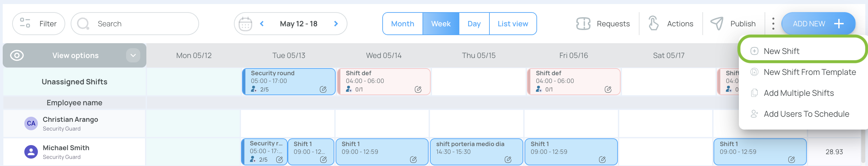The height and width of the screenshot is (166, 868).
Task: Click the ADD NEW button
Action: click(818, 24)
